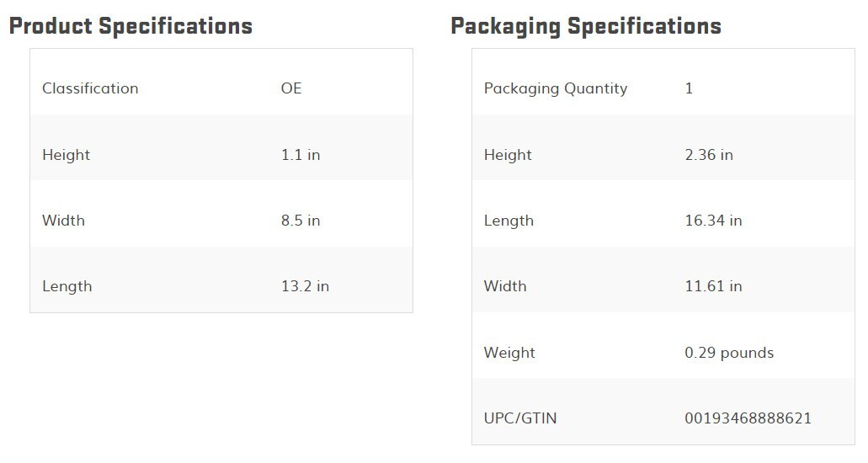Click the OE classification value
868x463 pixels.
point(291,88)
